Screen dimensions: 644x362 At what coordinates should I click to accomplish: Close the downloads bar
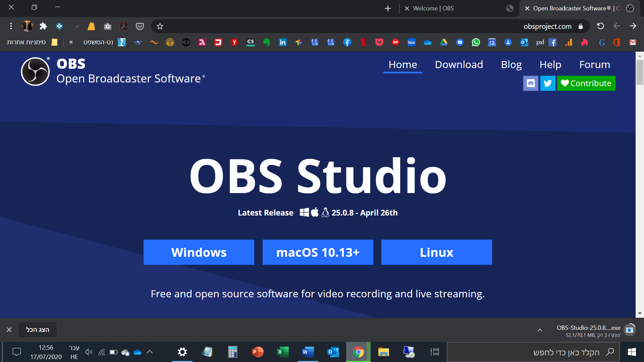[x=9, y=330]
